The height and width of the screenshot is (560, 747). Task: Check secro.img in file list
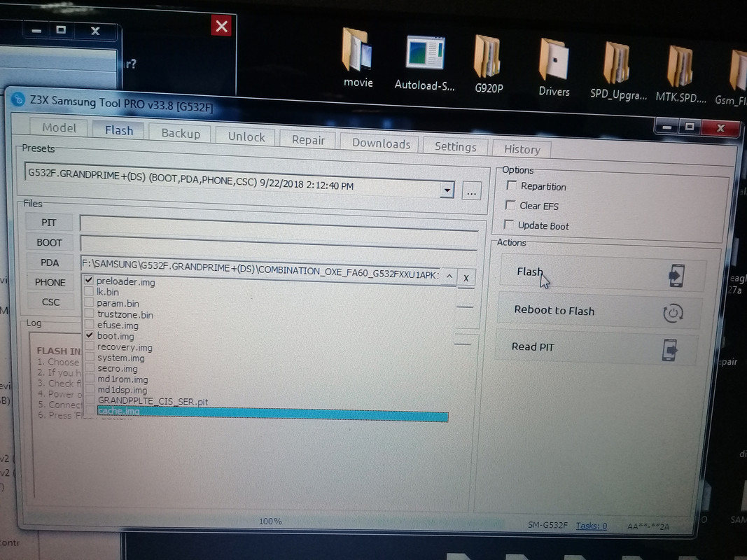coord(90,367)
